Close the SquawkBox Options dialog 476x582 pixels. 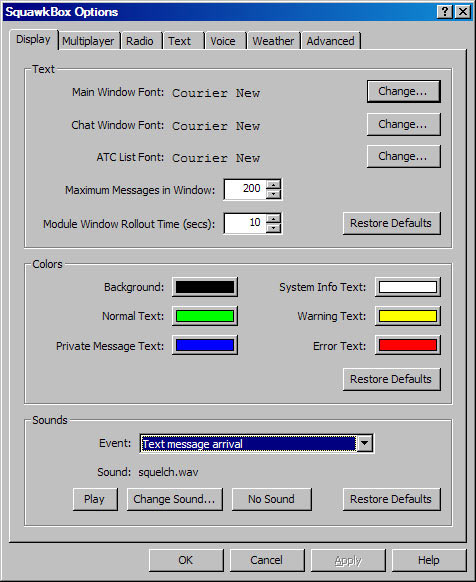(x=463, y=12)
